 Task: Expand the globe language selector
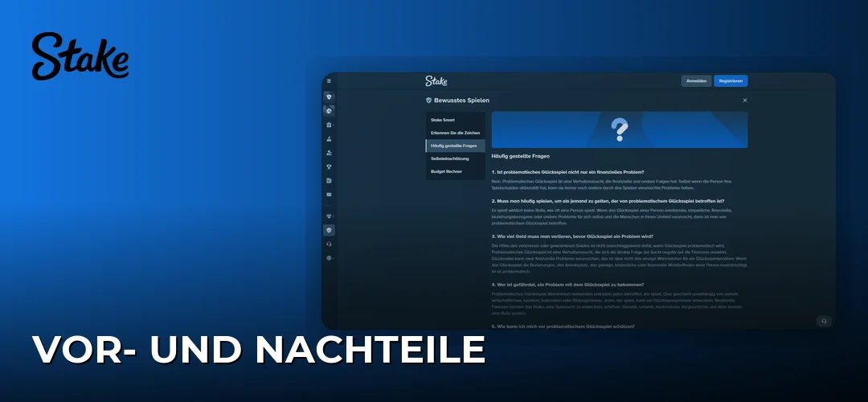tap(329, 258)
